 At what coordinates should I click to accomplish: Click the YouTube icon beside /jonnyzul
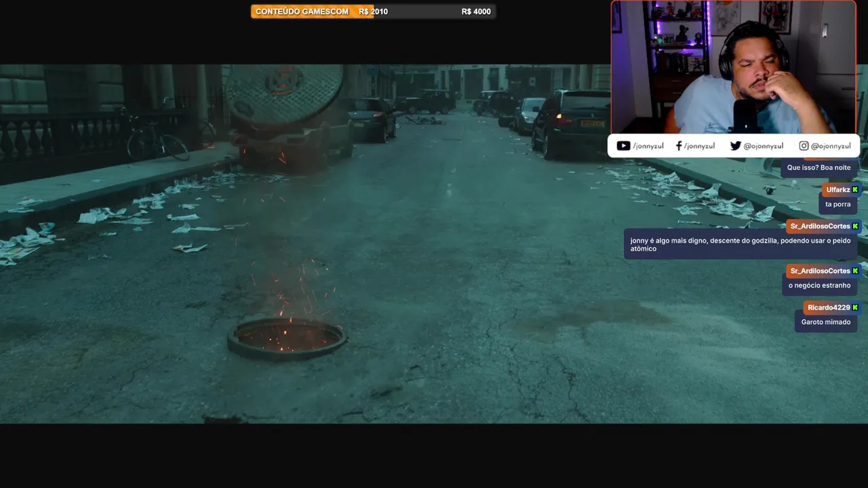(623, 146)
